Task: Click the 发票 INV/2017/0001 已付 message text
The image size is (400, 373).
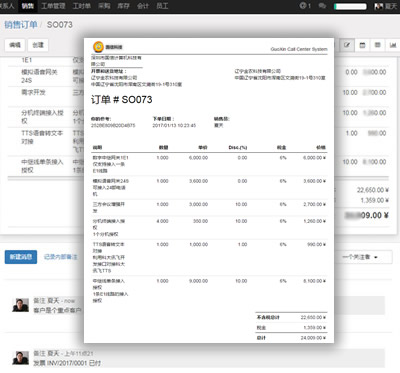Action: click(x=67, y=363)
